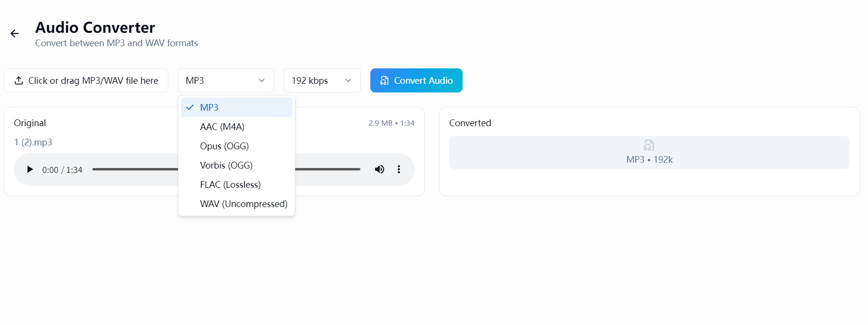868x325 pixels.
Task: Open the audio player's three-dot menu
Action: 399,169
